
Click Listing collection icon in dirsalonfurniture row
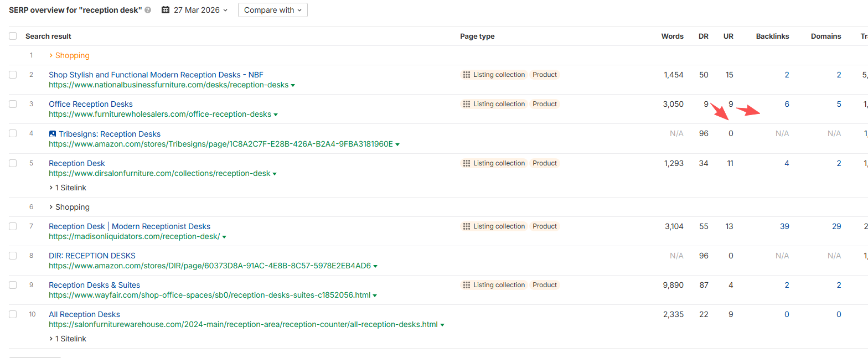click(467, 163)
